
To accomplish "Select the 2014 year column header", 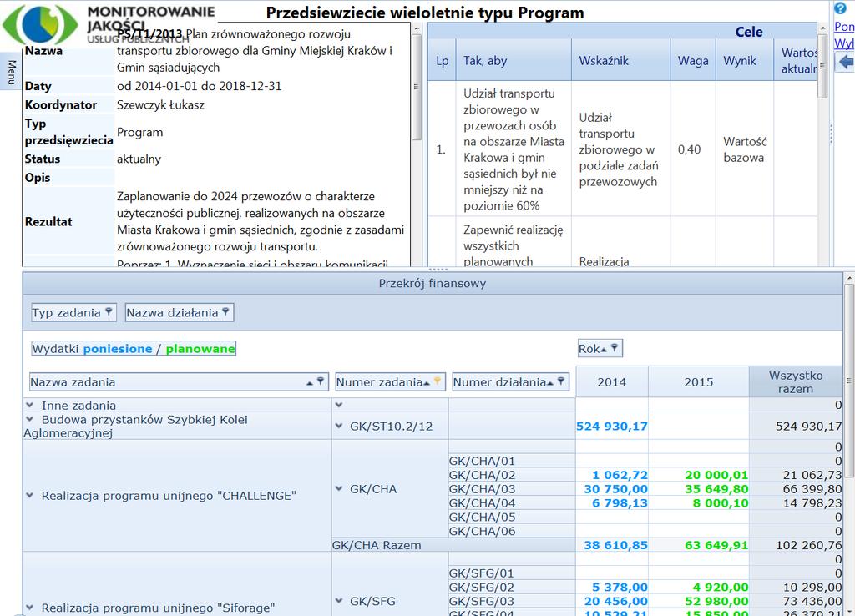I will [x=612, y=382].
